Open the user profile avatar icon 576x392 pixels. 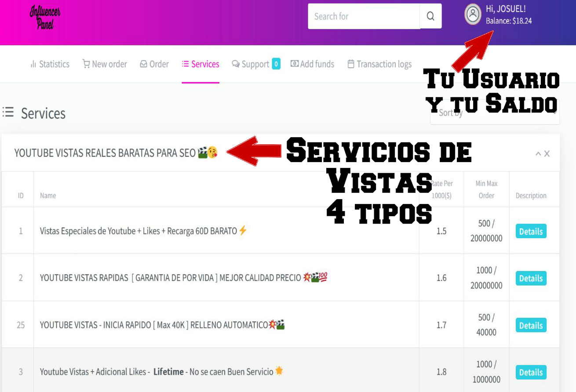tap(473, 15)
